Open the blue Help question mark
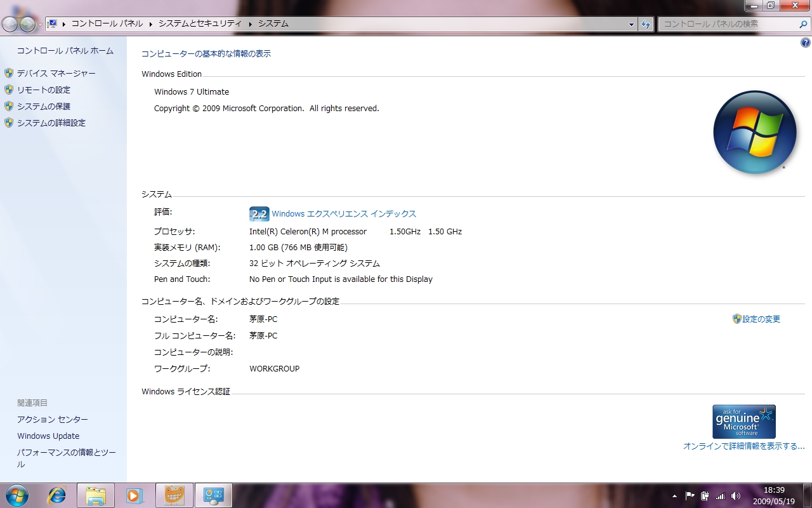 point(806,43)
